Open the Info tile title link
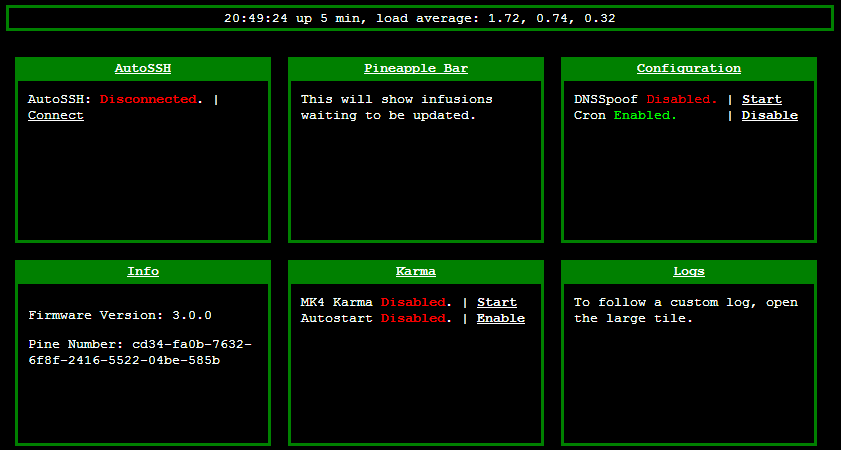 [143, 271]
